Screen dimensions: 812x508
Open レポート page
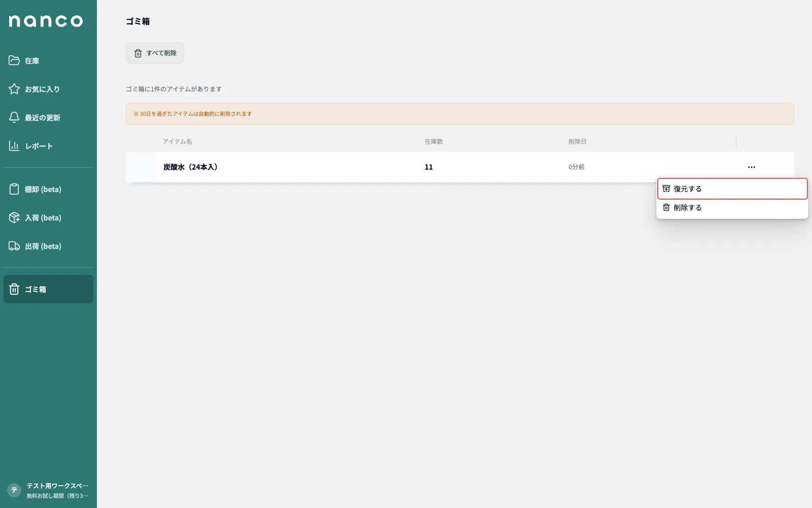(48, 146)
